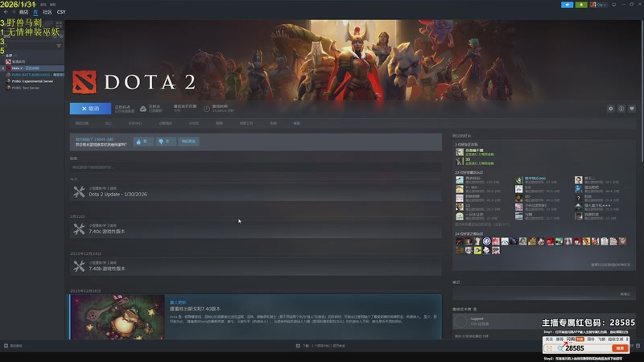Click wrench icon beside 7.40c update
Viewport: 644px width, 362px height.
(x=79, y=229)
